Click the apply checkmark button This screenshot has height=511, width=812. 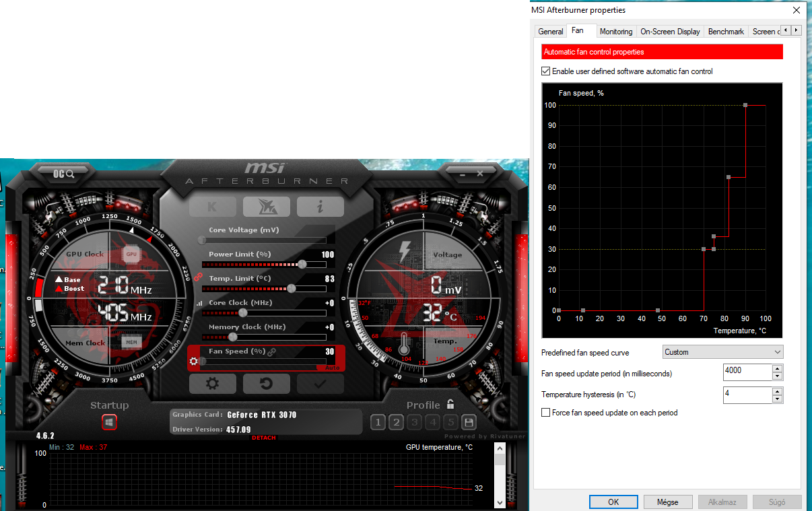[320, 384]
